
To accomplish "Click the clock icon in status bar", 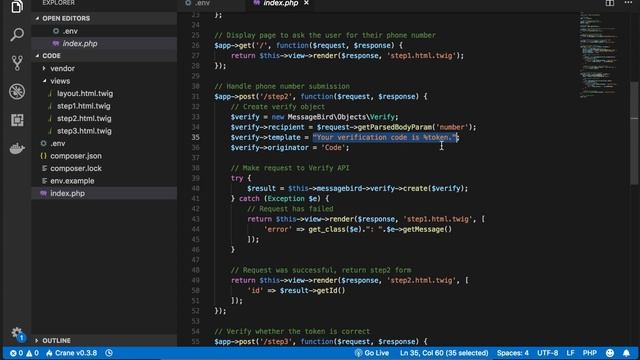I will click(x=109, y=353).
